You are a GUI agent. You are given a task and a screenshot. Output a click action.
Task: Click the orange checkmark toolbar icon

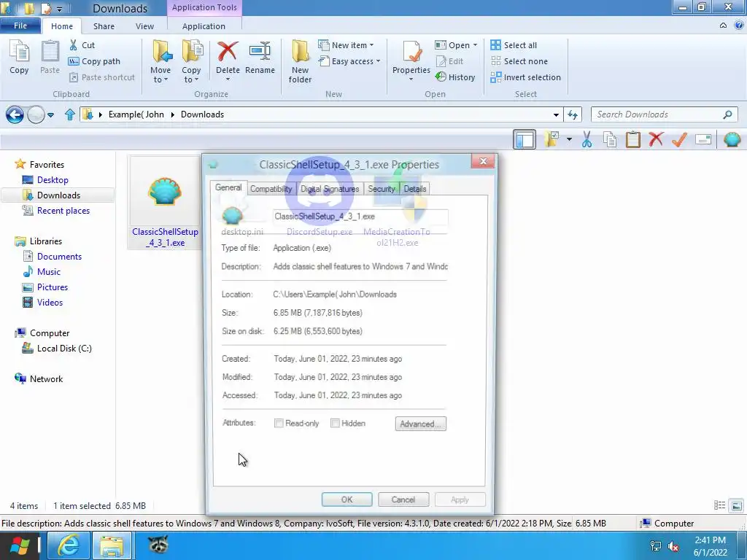[679, 139]
